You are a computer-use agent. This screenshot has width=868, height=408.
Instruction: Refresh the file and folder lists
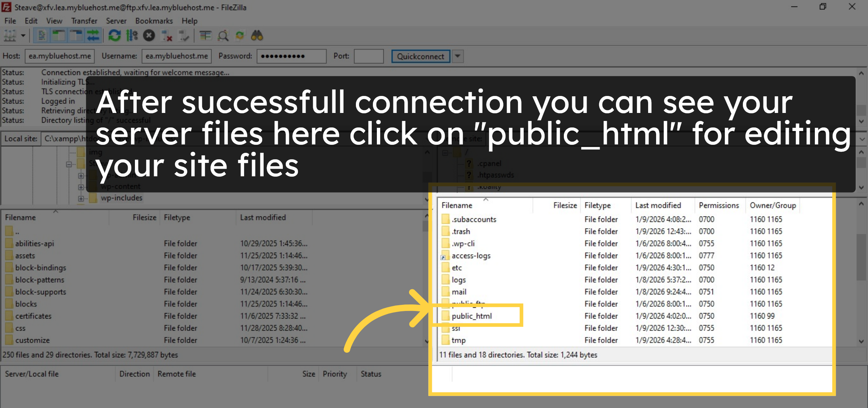click(115, 35)
